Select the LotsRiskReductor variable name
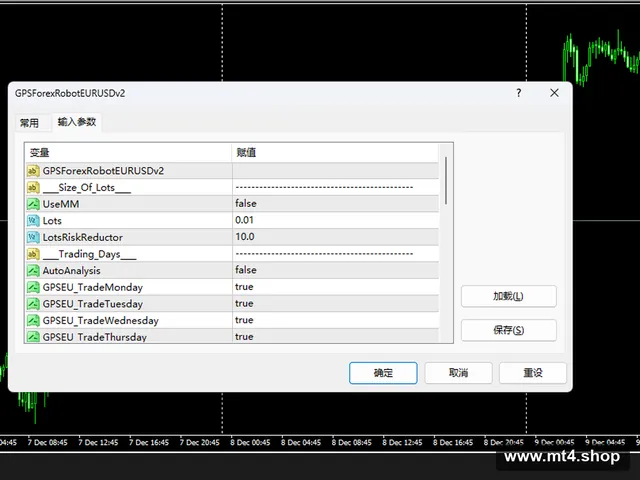Screen dimensions: 640x480 (x=82, y=237)
